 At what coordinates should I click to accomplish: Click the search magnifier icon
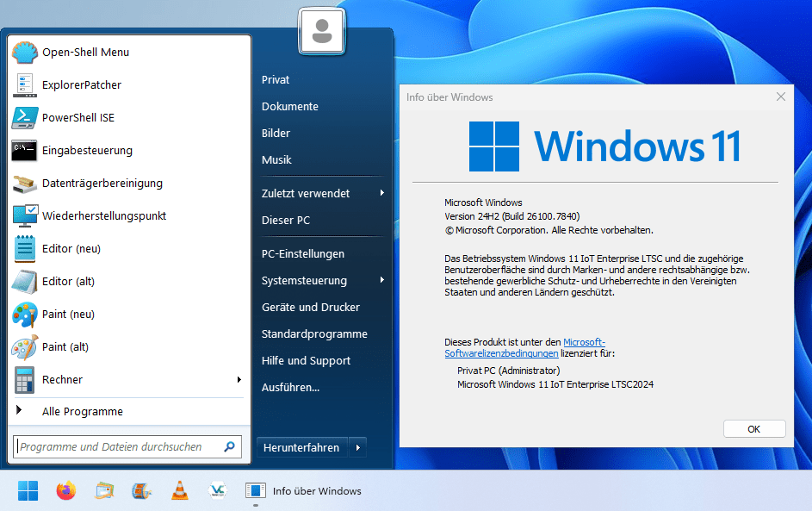pos(229,446)
